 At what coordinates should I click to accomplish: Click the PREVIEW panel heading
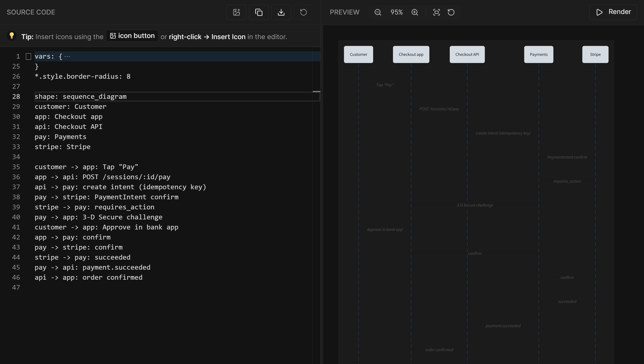click(x=344, y=12)
